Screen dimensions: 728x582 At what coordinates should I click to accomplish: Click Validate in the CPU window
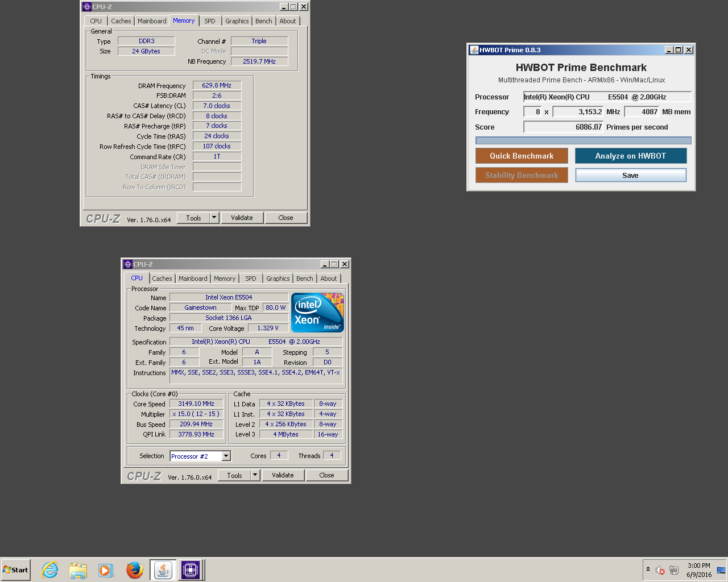[x=283, y=475]
